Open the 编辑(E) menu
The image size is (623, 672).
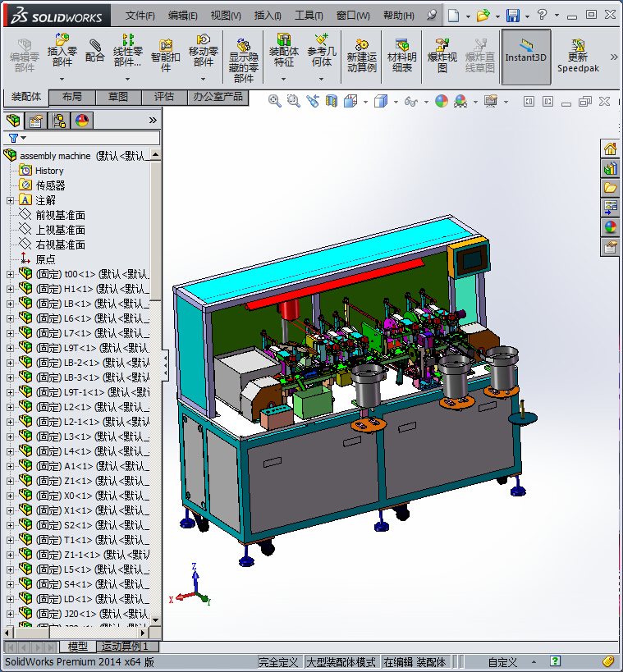click(x=183, y=16)
